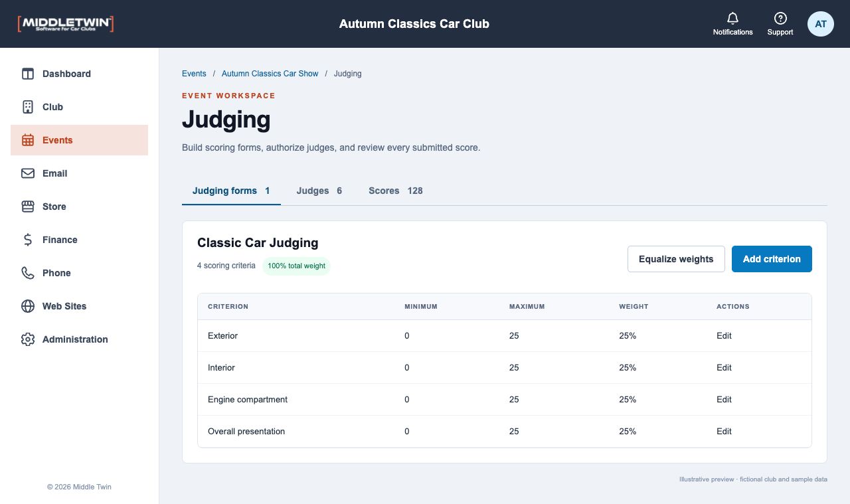Click the Actions column header
The height and width of the screenshot is (504, 850).
(x=733, y=307)
